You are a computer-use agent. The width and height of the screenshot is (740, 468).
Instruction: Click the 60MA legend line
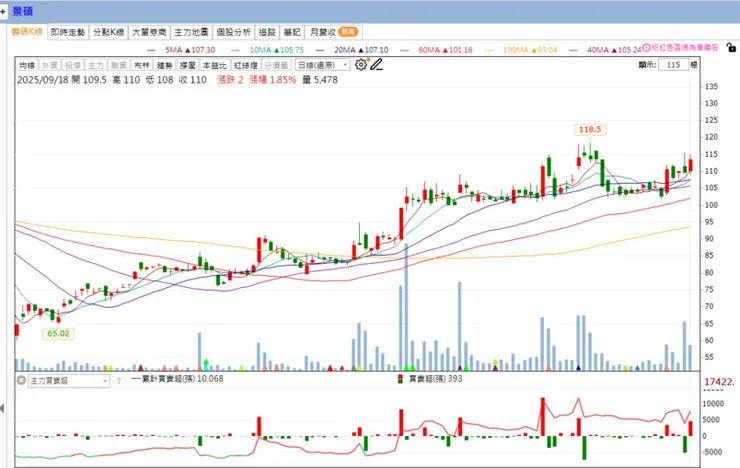click(x=437, y=50)
